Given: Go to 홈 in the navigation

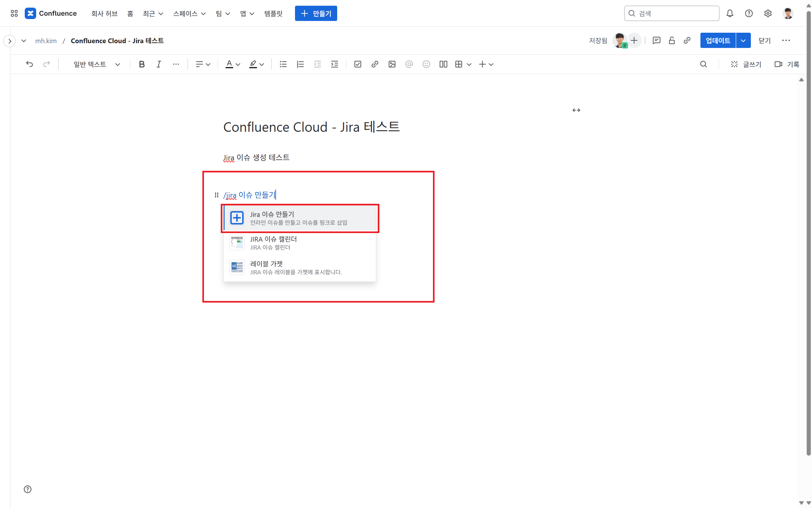Looking at the screenshot, I should pyautogui.click(x=130, y=13).
